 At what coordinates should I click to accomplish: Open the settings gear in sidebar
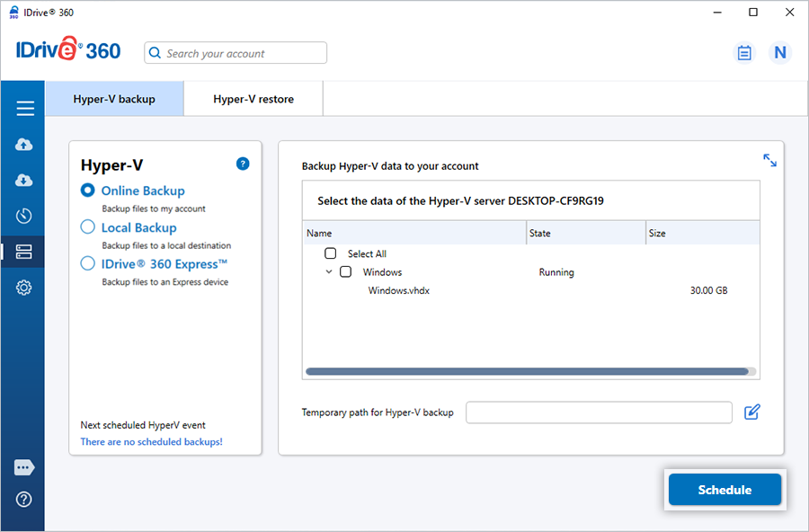24,288
